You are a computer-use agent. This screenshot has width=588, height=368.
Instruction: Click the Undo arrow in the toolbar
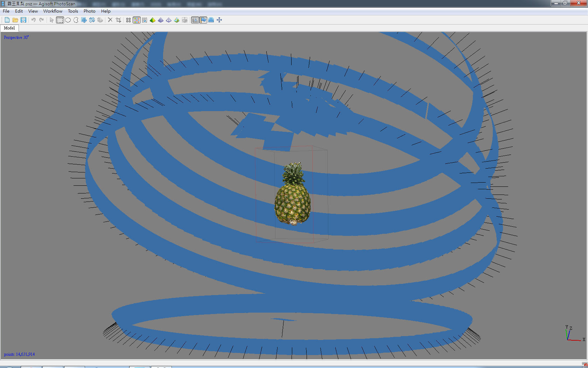pos(34,20)
